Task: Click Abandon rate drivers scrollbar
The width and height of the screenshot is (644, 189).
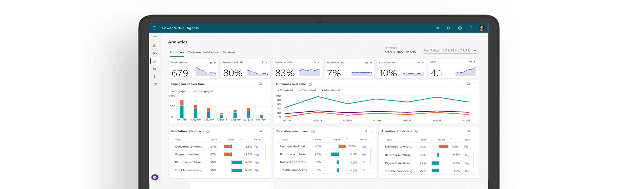Action: 474,159
